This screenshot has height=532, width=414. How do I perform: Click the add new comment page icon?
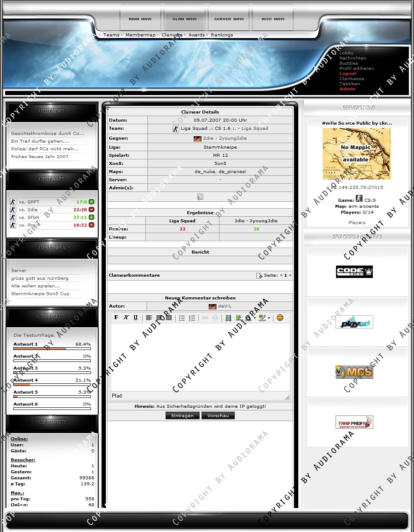[259, 275]
